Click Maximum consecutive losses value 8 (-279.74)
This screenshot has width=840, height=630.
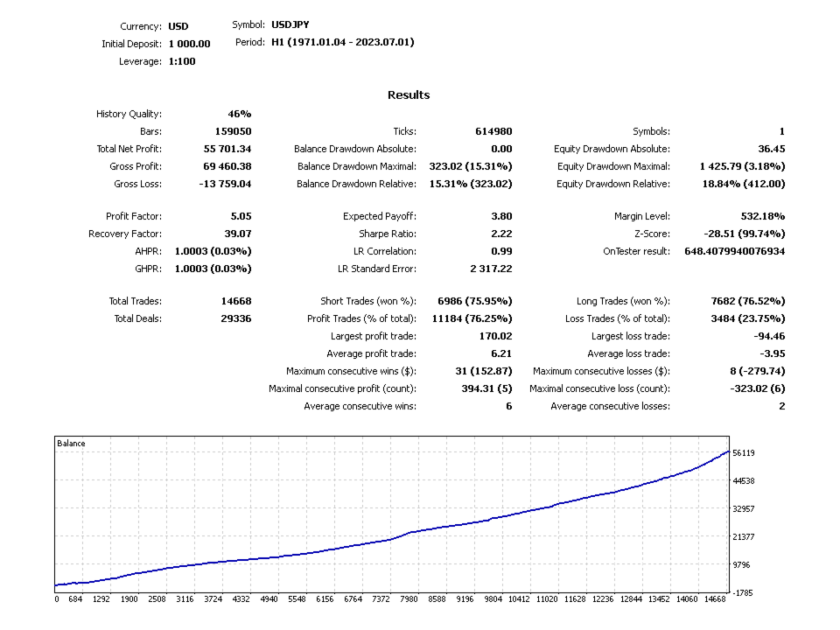758,371
